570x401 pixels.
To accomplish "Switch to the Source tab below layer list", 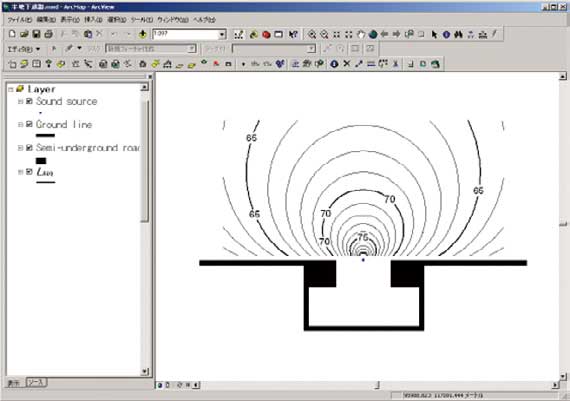I will [x=36, y=382].
